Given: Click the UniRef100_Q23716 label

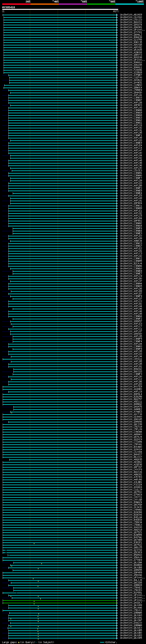Looking at the screenshot, I should click(x=131, y=550).
